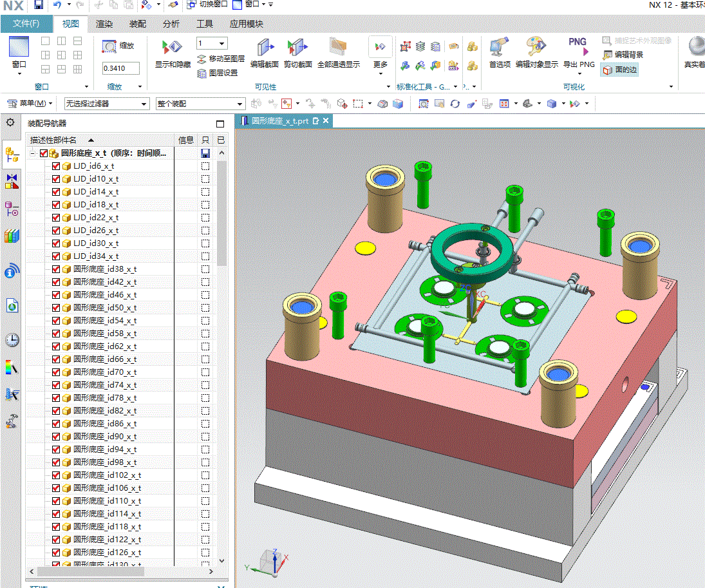Expand the Zoom (缩放) group arrow
705x588 pixels.
click(140, 87)
